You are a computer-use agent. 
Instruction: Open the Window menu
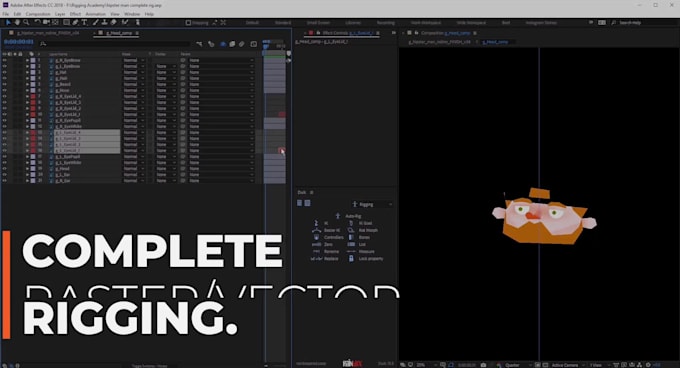point(132,14)
